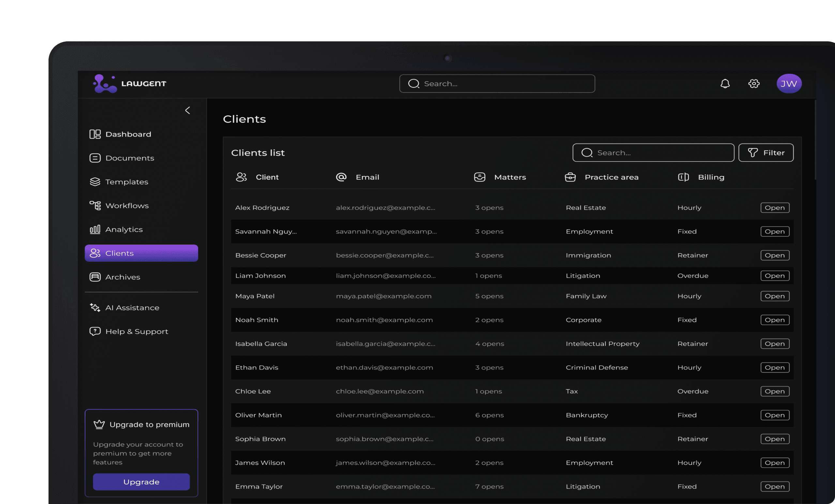Click Intellectual Property practice area
The height and width of the screenshot is (504, 835).
click(602, 344)
